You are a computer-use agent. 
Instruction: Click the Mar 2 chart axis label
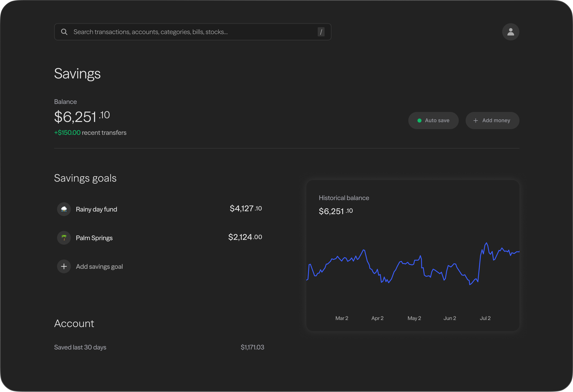point(341,318)
